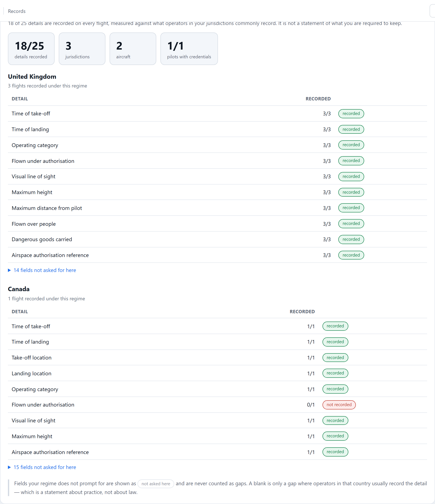Click Flown under authorisation in the United Kingdom table
Viewport: 435px width, 504px height.
click(43, 161)
